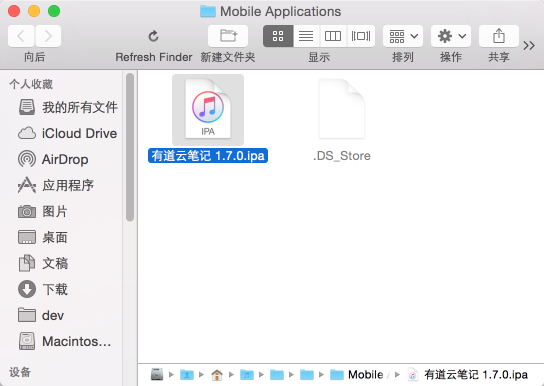Switch to Cover Flow view
This screenshot has width=544, height=386.
coord(361,36)
